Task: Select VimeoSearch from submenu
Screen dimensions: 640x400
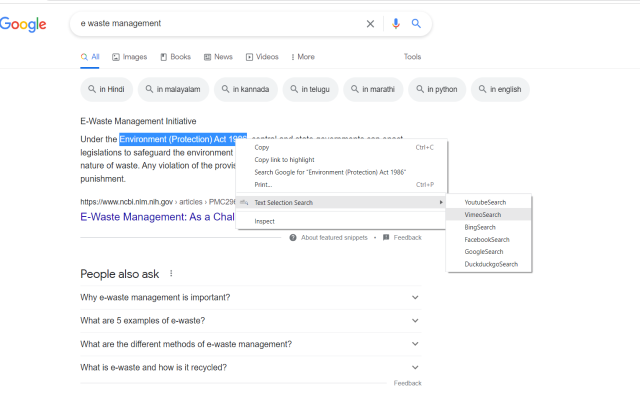Action: pos(489,215)
